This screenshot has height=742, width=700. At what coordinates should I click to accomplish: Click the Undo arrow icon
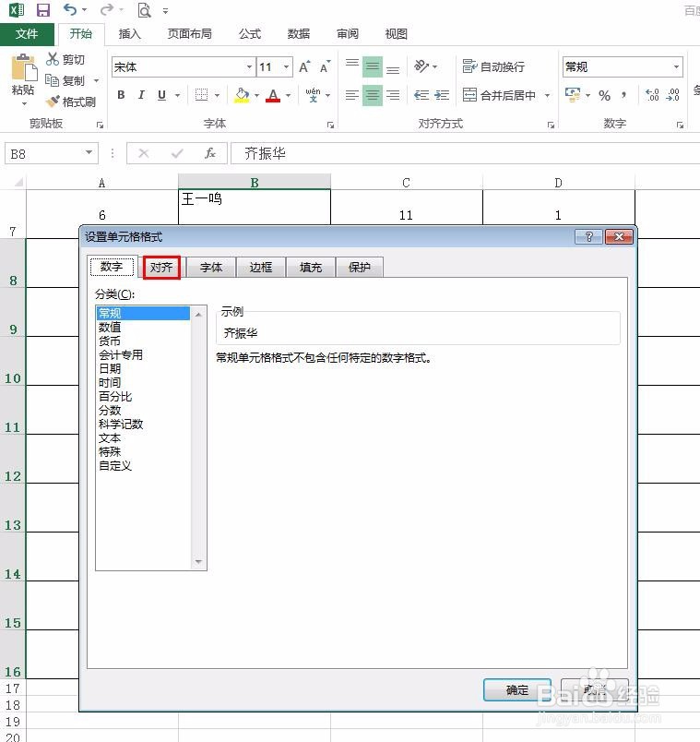(70, 9)
